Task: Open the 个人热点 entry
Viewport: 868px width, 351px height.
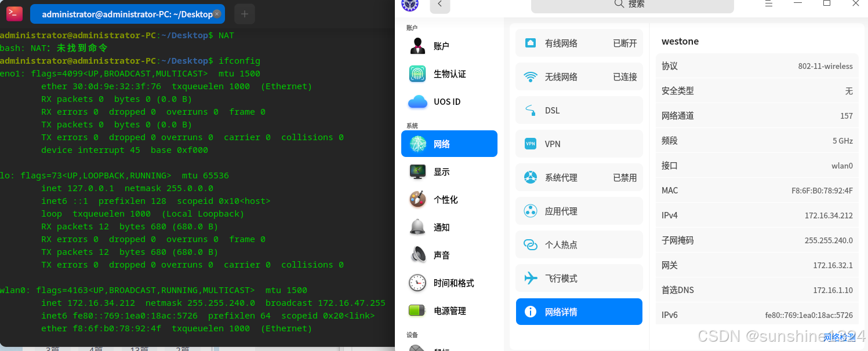Action: point(579,244)
